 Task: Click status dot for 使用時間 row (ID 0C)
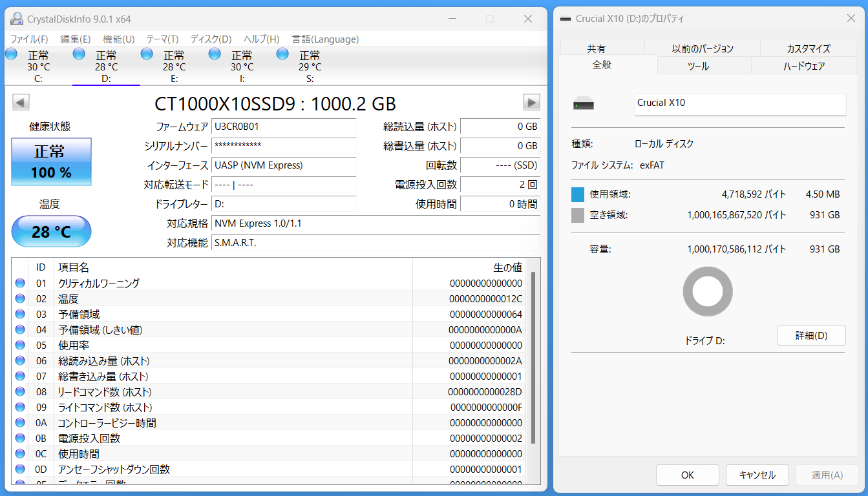pos(20,453)
